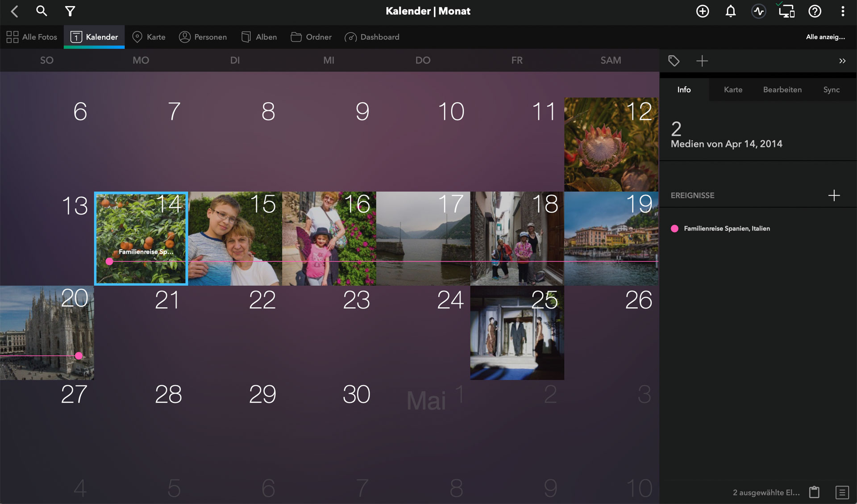This screenshot has width=857, height=504.
Task: Click the event end marker on April 20
Action: 79,356
